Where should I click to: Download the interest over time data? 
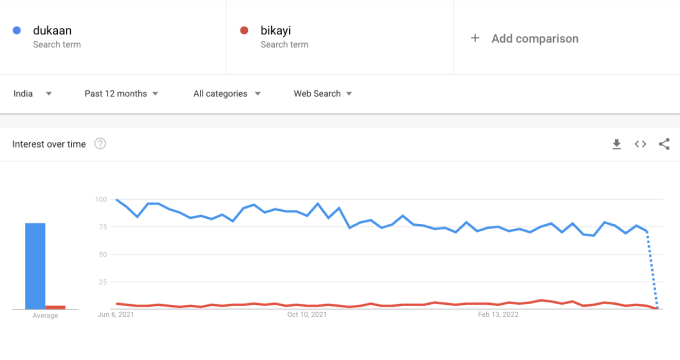pyautogui.click(x=616, y=144)
